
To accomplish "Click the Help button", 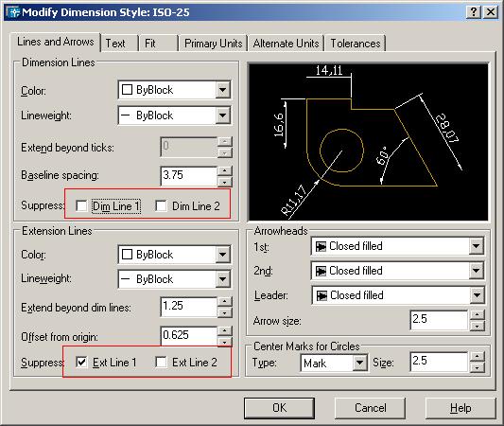I will click(461, 408).
